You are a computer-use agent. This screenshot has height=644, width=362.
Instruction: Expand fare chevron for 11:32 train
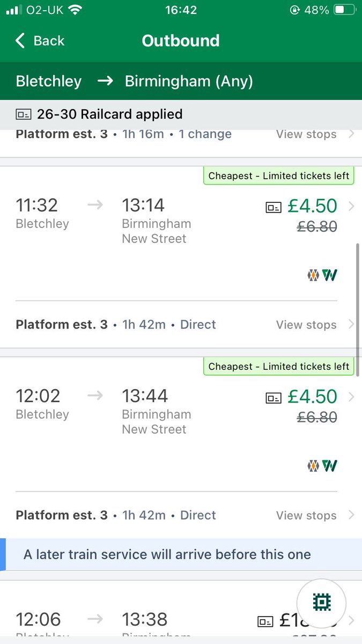pyautogui.click(x=351, y=206)
